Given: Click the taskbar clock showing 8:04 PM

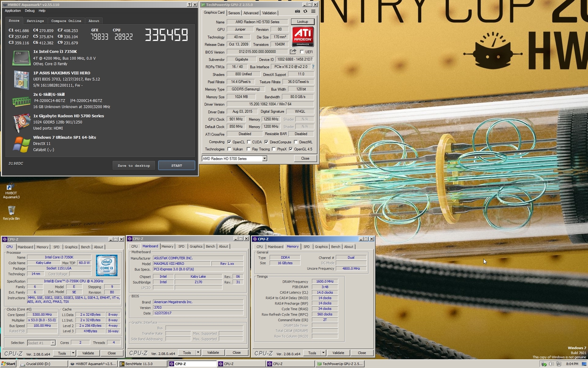Looking at the screenshot, I should click(x=572, y=364).
